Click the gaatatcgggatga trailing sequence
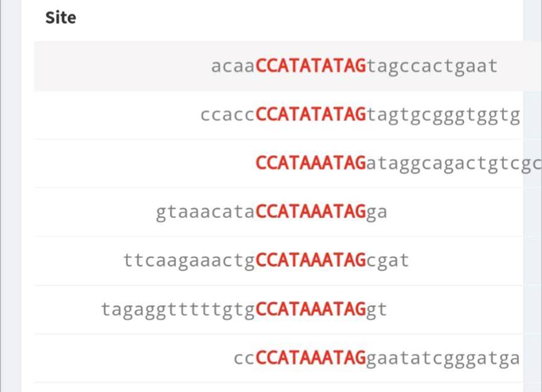 tap(443, 358)
